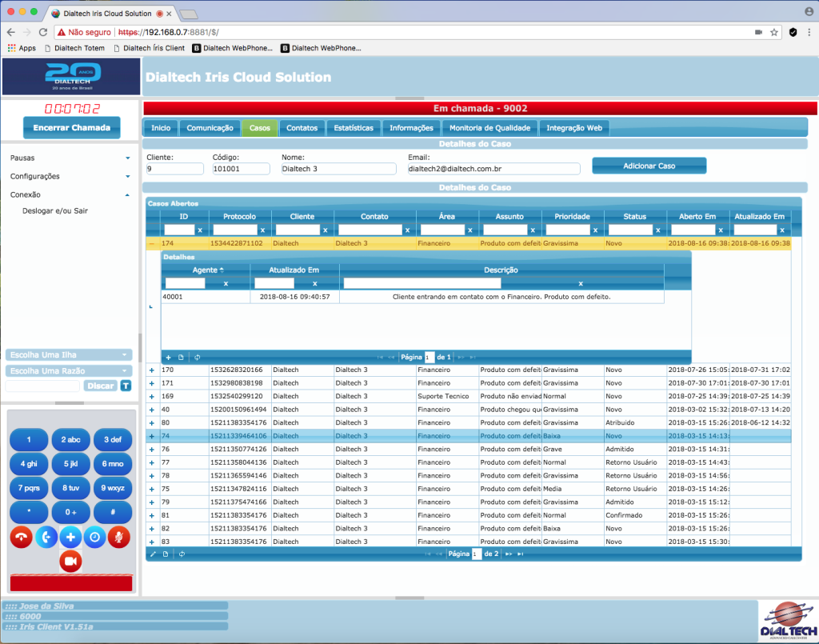Switch to the Contatos tab

302,128
